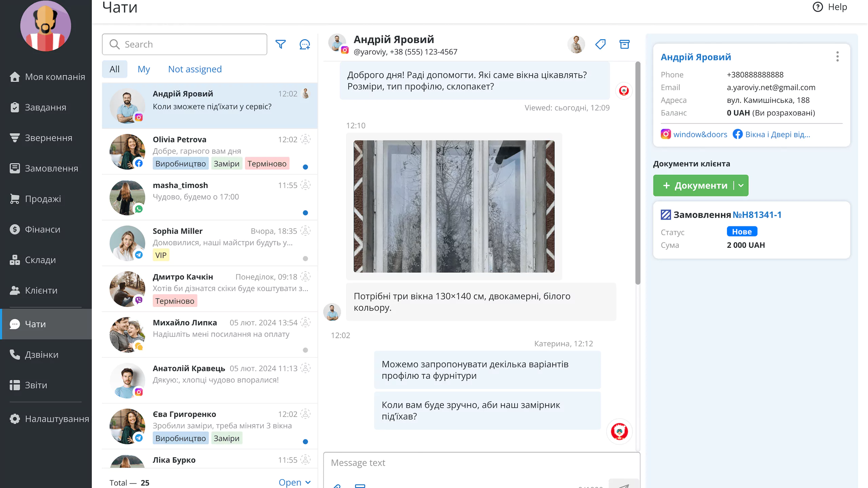Viewport: 868px width, 488px height.
Task: Open chat with Olivia Petrova
Action: pos(210,151)
